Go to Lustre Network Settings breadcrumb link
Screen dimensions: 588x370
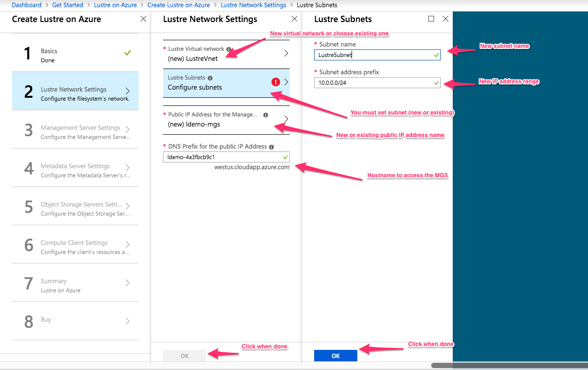pyautogui.click(x=253, y=5)
